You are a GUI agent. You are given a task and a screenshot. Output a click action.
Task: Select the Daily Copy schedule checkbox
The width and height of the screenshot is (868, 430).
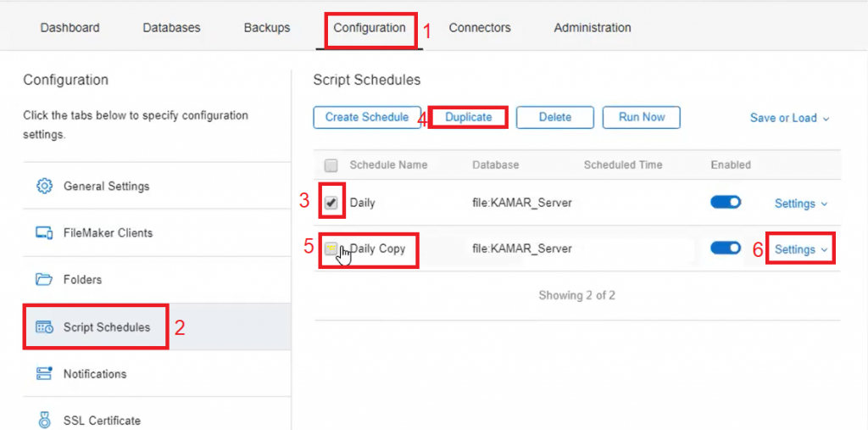coord(331,249)
